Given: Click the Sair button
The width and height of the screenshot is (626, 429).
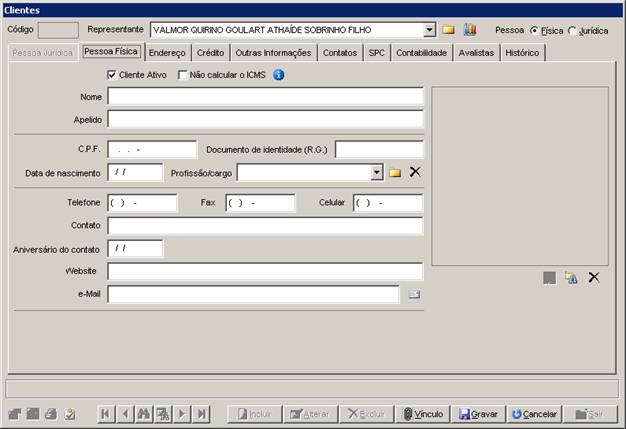Looking at the screenshot, I should [590, 414].
